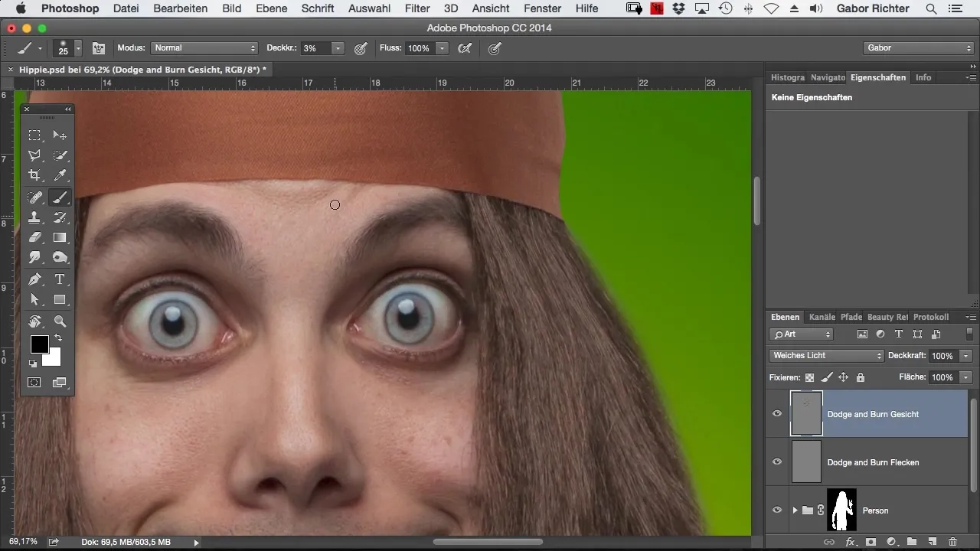
Task: Open layer Deckkraft 100% slider arrow
Action: (x=966, y=356)
